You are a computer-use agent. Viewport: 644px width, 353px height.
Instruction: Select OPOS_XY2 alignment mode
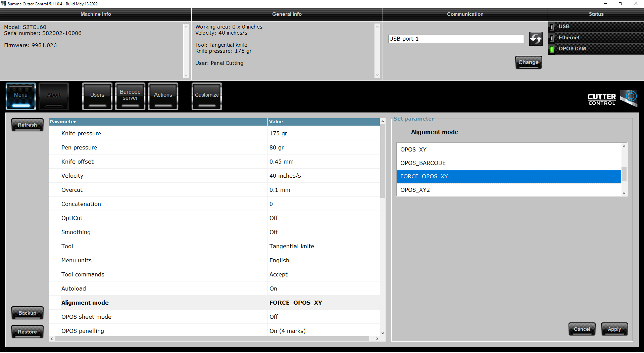pos(509,190)
